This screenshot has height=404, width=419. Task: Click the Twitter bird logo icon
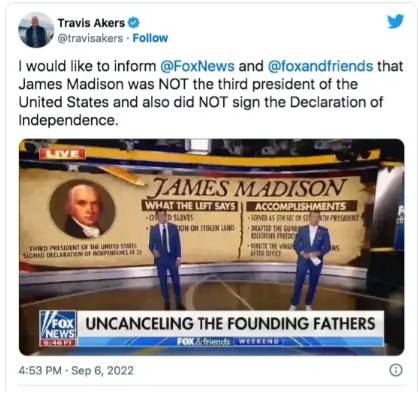click(396, 21)
